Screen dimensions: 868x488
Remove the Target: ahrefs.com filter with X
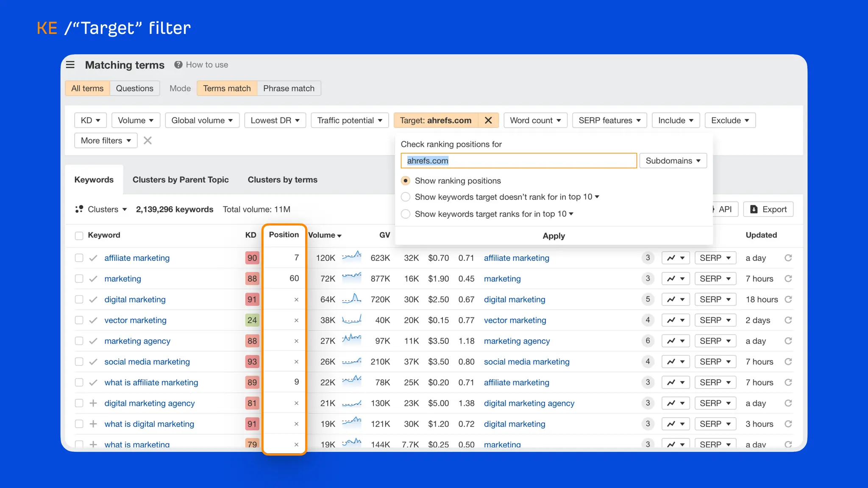[x=488, y=120]
